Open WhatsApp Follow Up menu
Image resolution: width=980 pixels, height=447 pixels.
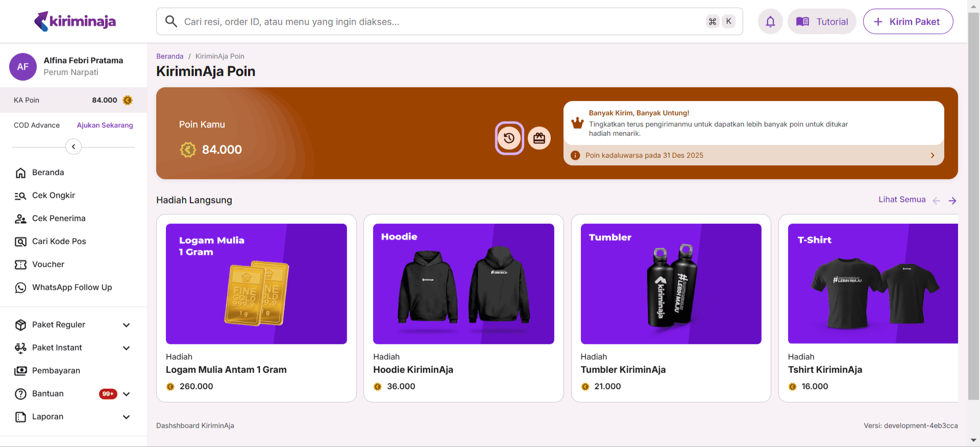point(71,288)
